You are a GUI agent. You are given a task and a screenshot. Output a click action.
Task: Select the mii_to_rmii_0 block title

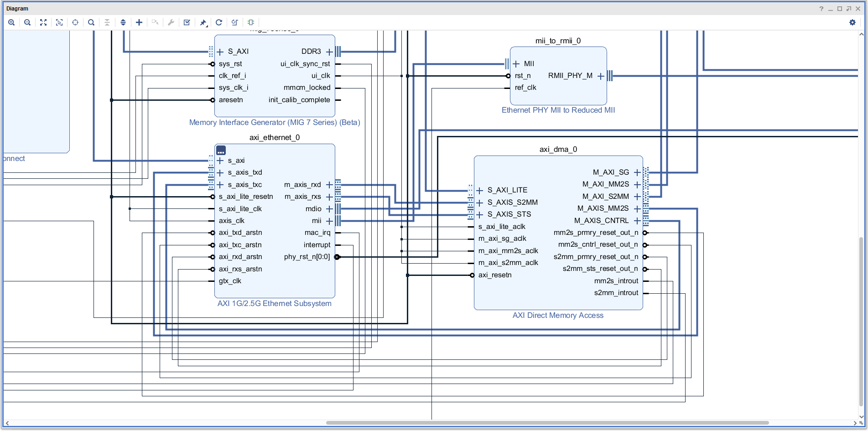(558, 41)
